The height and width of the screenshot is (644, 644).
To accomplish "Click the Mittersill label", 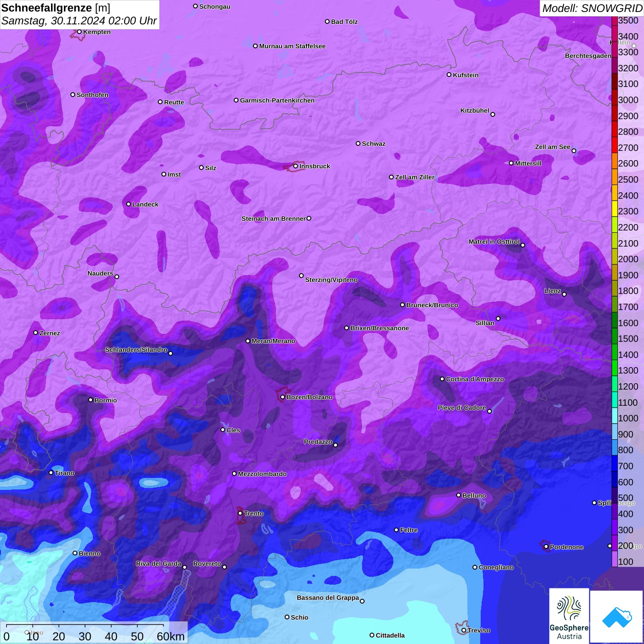I will 528,163.
